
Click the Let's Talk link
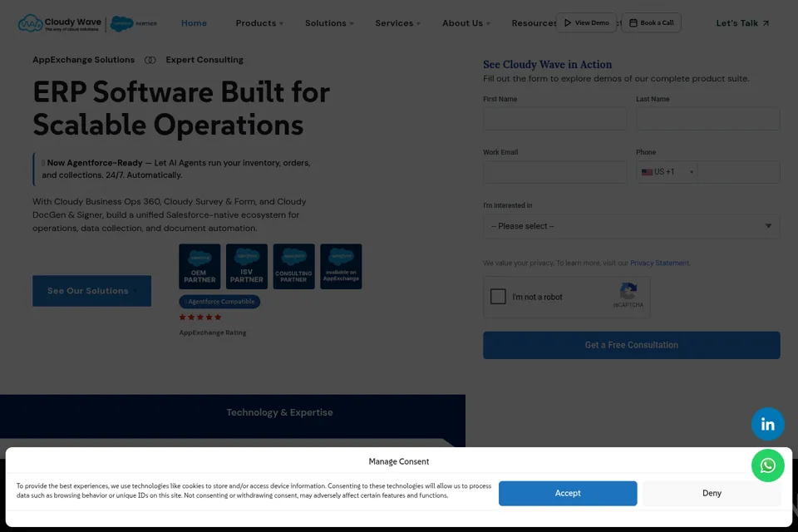click(x=742, y=23)
